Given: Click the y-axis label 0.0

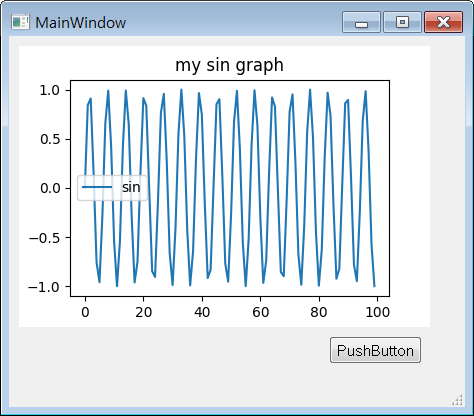Looking at the screenshot, I should (x=50, y=188).
